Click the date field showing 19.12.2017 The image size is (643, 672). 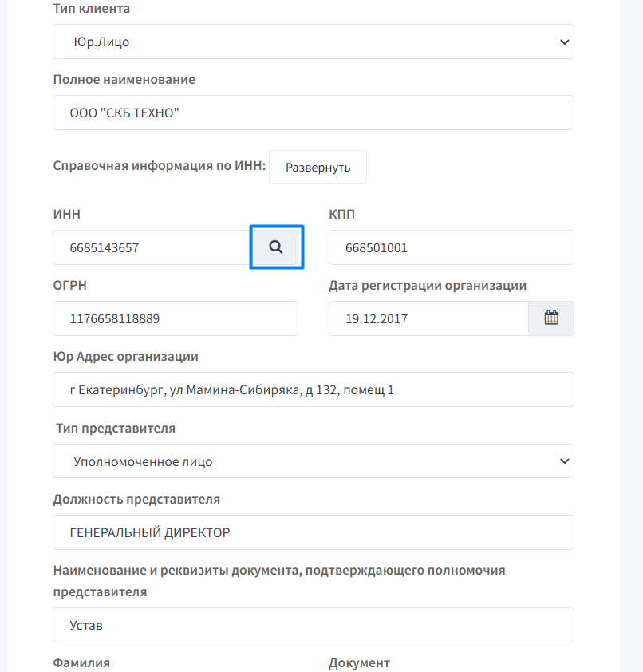pyautogui.click(x=428, y=318)
